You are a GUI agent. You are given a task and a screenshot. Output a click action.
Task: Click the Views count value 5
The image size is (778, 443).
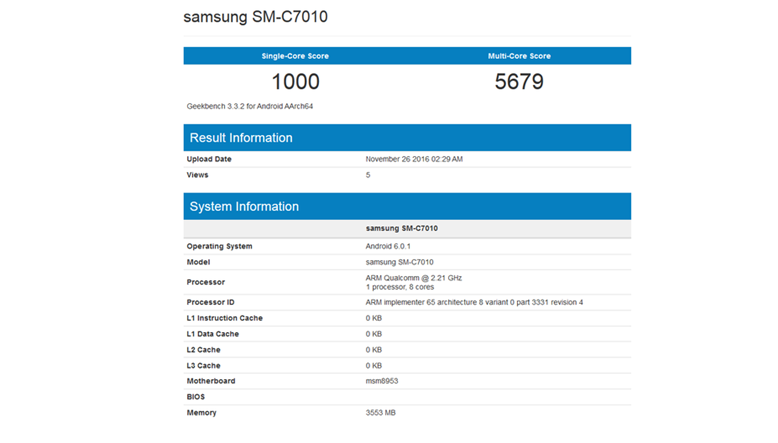pos(368,175)
